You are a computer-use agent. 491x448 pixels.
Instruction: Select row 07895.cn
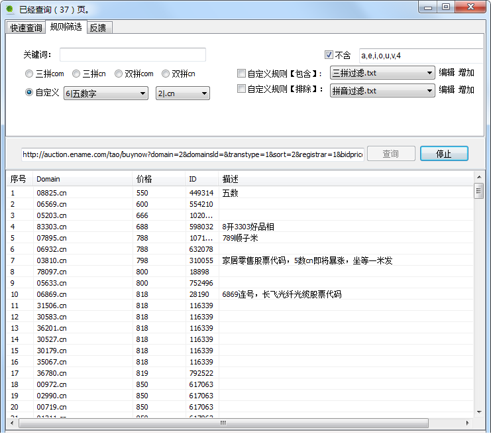point(240,238)
